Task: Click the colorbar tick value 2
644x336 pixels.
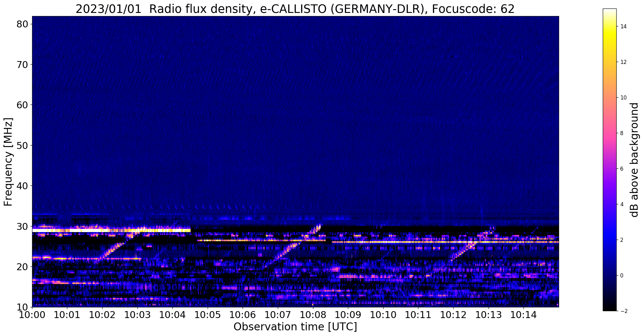Action: 622,240
